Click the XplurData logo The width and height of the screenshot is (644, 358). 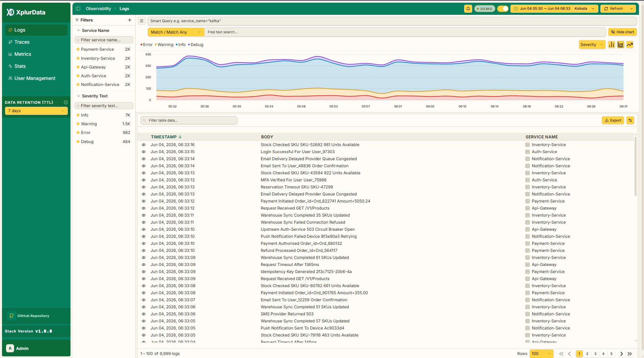pyautogui.click(x=26, y=12)
